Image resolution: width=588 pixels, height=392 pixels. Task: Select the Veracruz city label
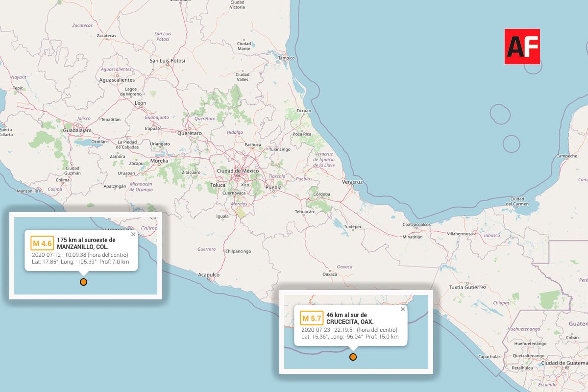[352, 182]
